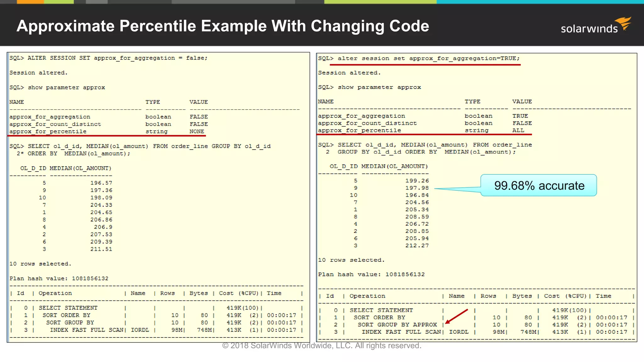Click the '99.68% accurate' callout bubble
The image size is (644, 362).
[539, 185]
